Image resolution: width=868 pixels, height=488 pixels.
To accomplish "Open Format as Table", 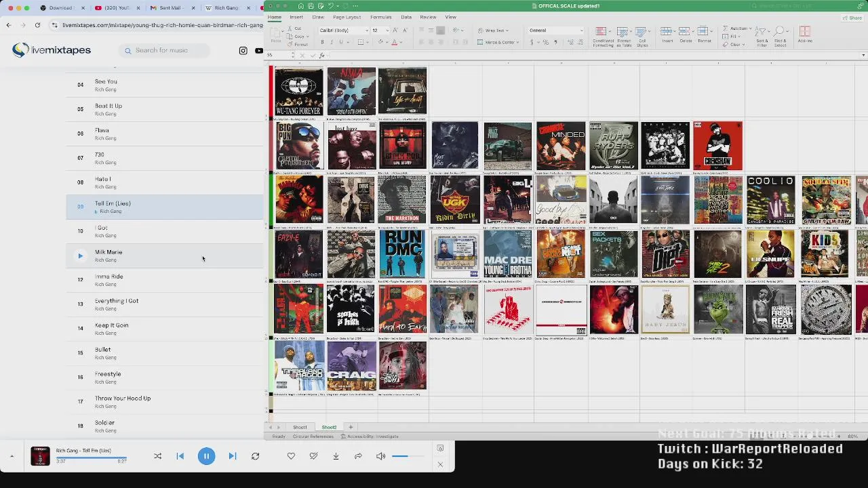I will pos(625,37).
